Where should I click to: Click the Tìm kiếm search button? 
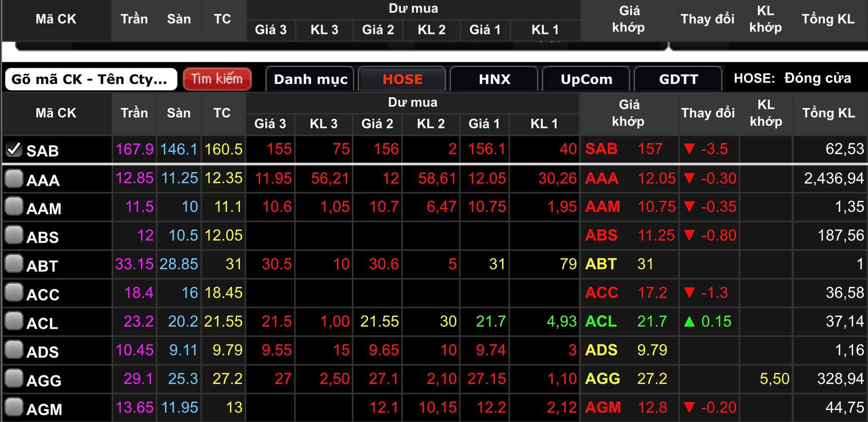pyautogui.click(x=217, y=79)
